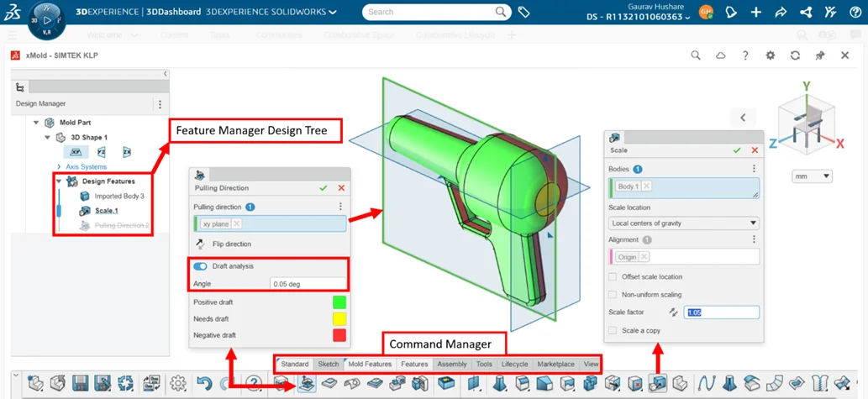Image resolution: width=868 pixels, height=399 pixels.
Task: Click the plus add icon in top bar
Action: (755, 12)
